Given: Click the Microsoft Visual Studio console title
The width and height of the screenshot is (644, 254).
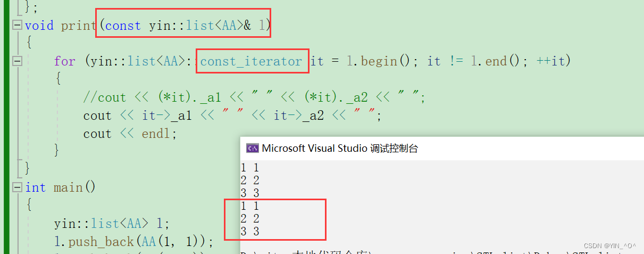Looking at the screenshot, I should [x=340, y=149].
